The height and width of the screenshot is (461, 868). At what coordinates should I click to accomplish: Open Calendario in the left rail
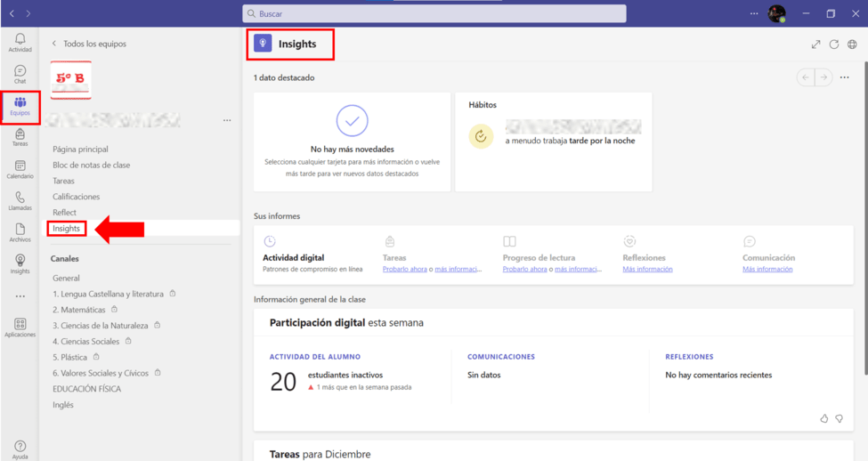[x=20, y=169]
